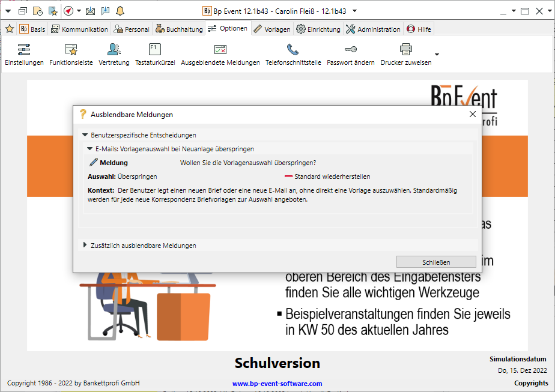
Task: Switch to the Kommunikation tab
Action: coord(79,29)
